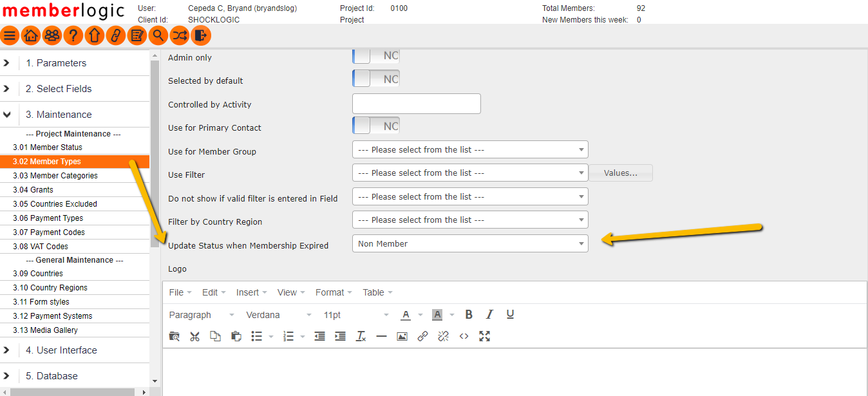Insert a link in editor
The width and height of the screenshot is (868, 396).
tap(422, 336)
